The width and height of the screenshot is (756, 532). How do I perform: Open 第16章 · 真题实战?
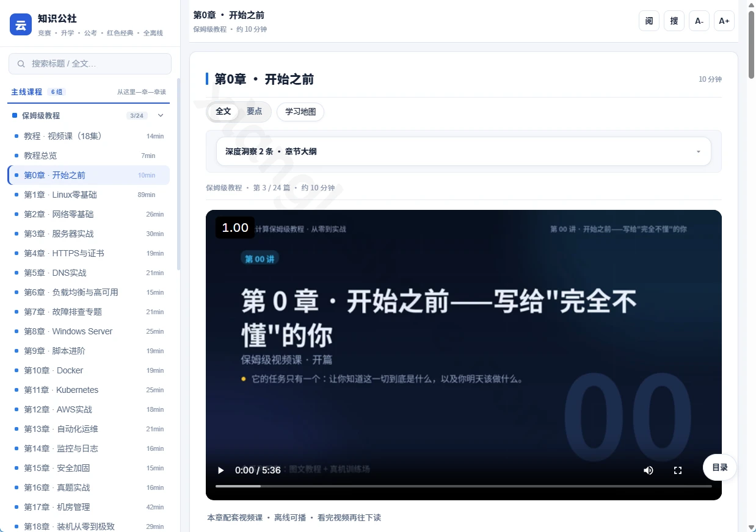tap(89, 487)
